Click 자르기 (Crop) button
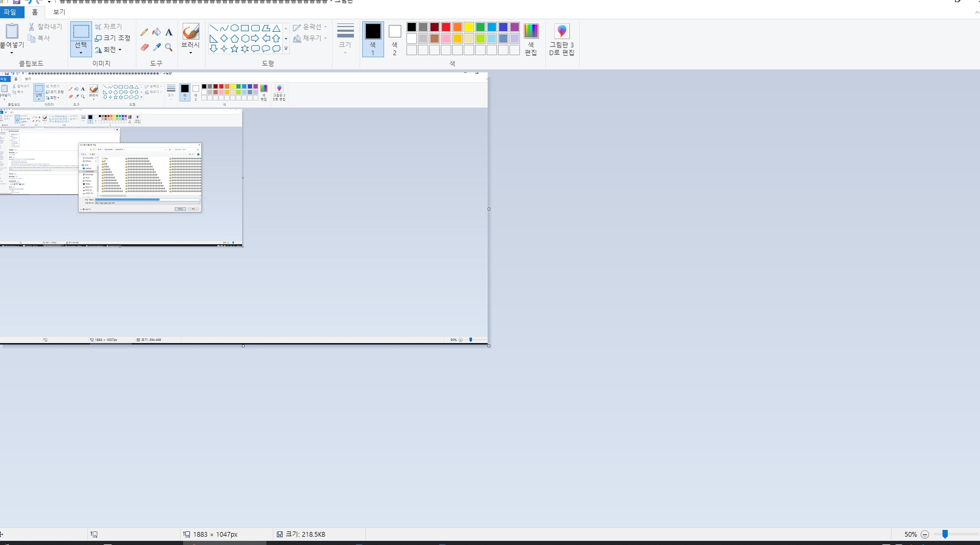 coord(108,27)
